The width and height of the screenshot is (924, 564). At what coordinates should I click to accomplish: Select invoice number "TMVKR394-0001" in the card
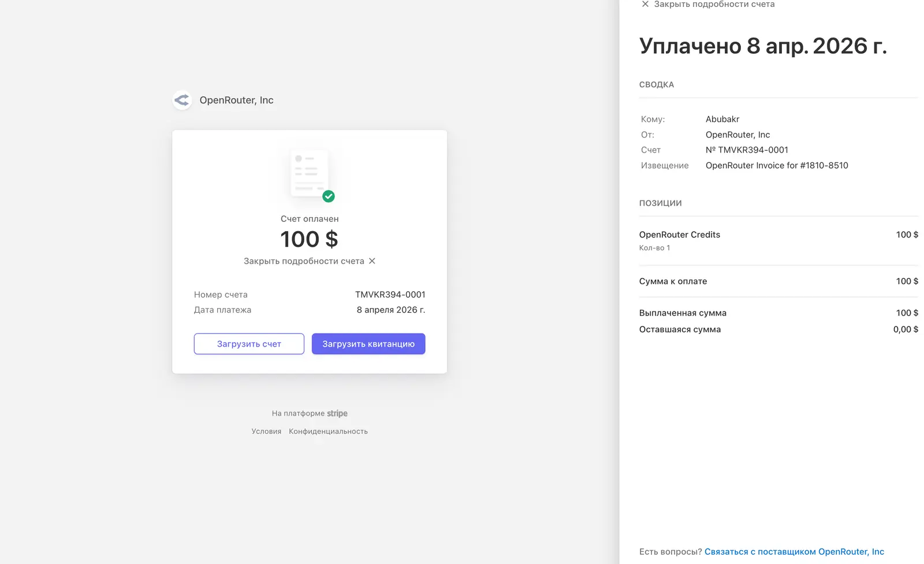coord(390,294)
